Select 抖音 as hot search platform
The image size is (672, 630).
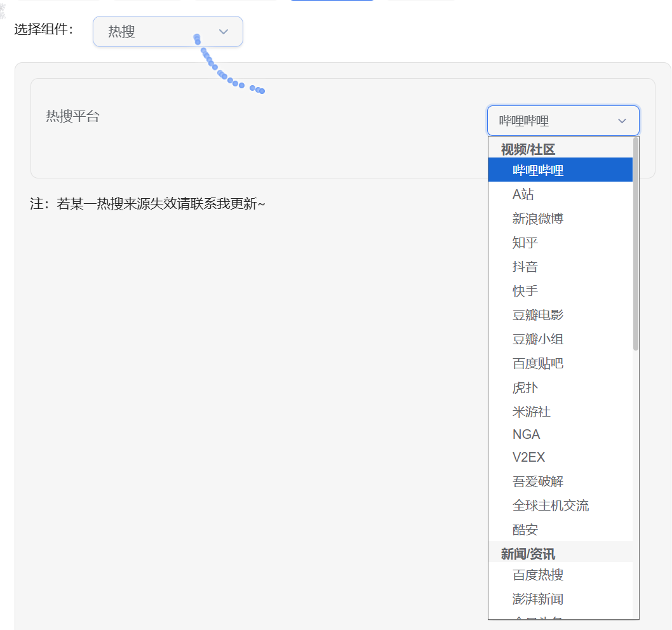coord(560,267)
